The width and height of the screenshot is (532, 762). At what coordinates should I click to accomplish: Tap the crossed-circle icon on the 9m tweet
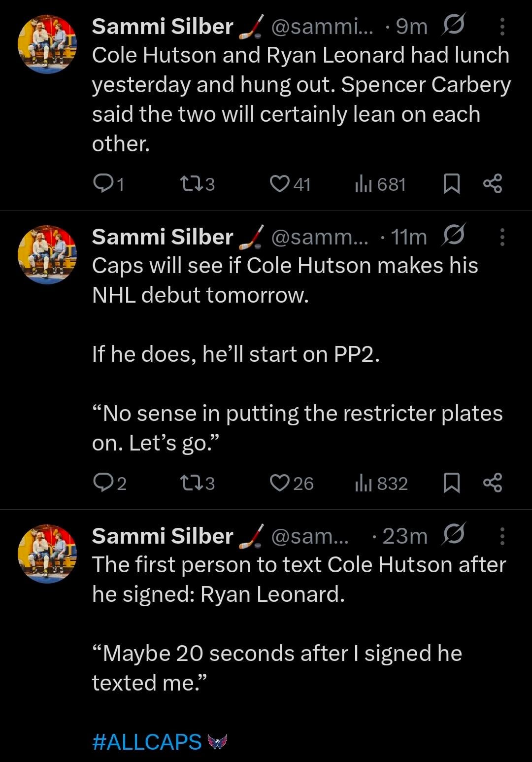pos(453,26)
